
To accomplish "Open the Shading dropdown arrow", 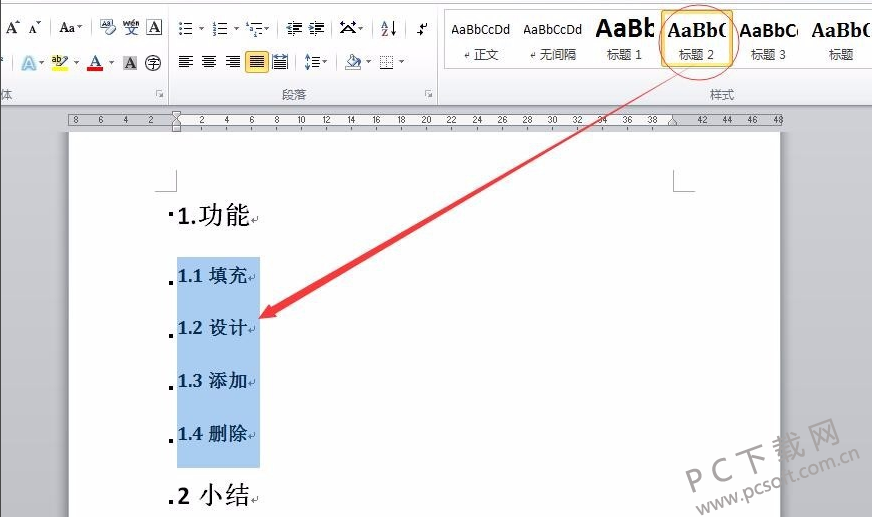I will (x=368, y=62).
